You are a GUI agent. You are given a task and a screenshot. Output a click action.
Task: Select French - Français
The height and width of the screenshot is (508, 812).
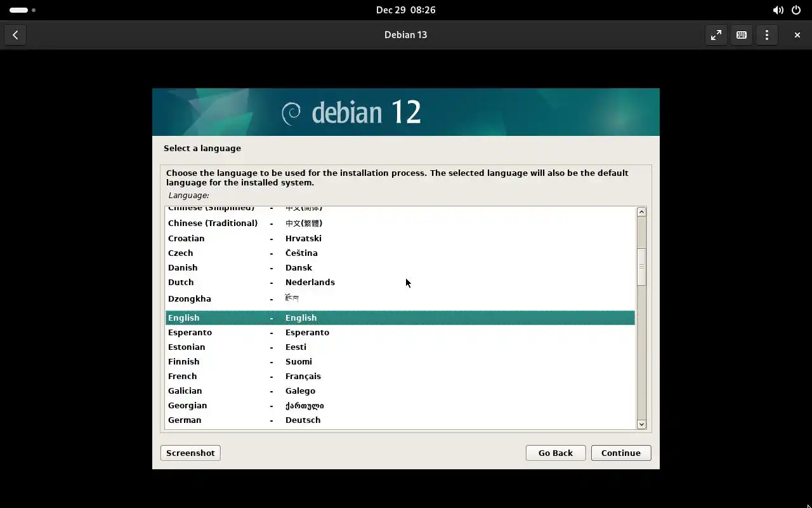(x=400, y=376)
